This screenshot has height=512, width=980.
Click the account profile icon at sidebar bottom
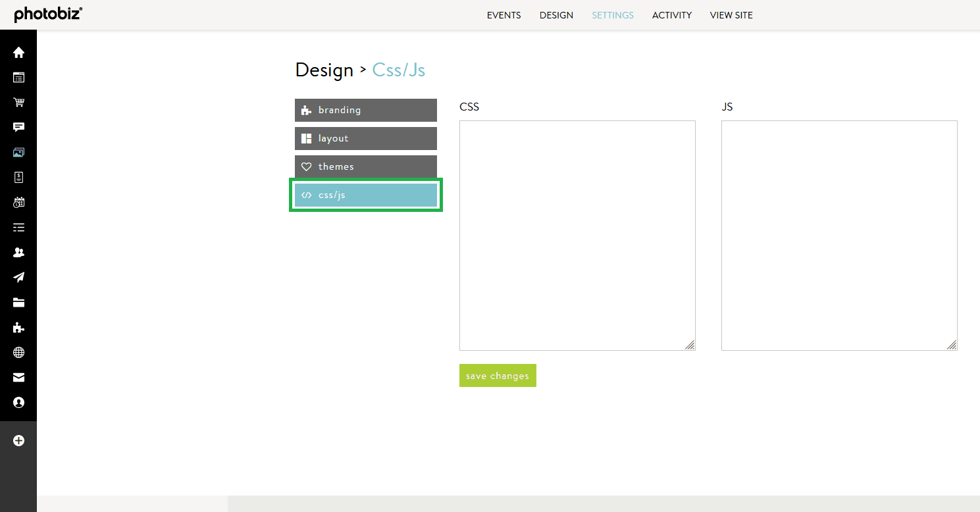[x=18, y=402]
